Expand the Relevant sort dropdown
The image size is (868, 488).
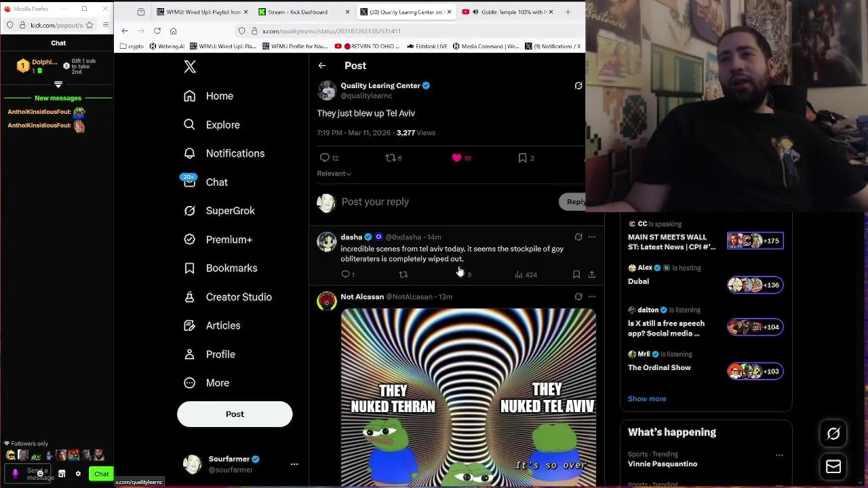(x=334, y=174)
